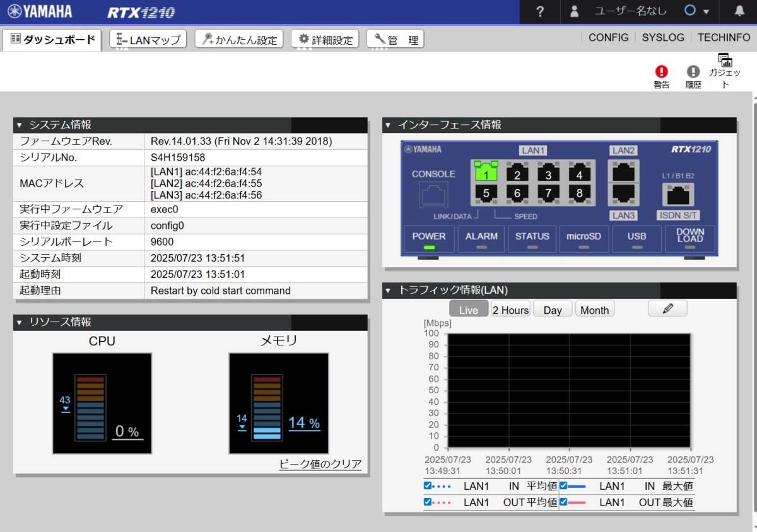The image size is (757, 532).
Task: Click the memory usage bar gauge
Action: (266, 407)
